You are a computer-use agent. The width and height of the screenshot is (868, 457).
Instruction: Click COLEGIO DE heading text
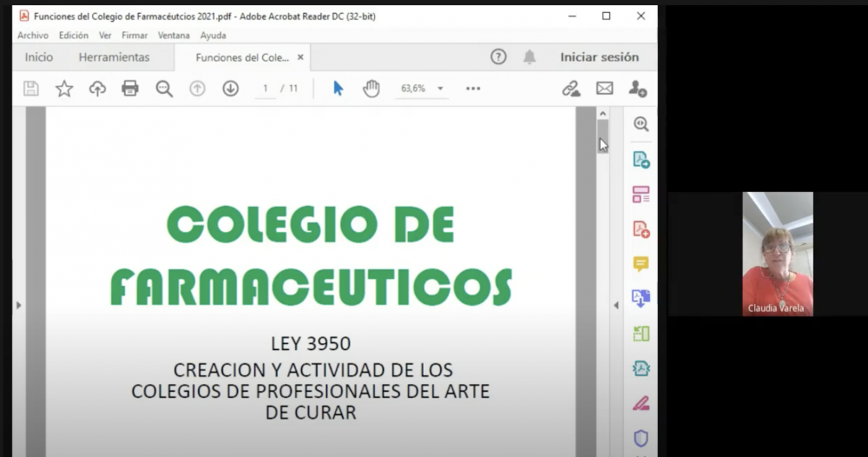pyautogui.click(x=311, y=224)
